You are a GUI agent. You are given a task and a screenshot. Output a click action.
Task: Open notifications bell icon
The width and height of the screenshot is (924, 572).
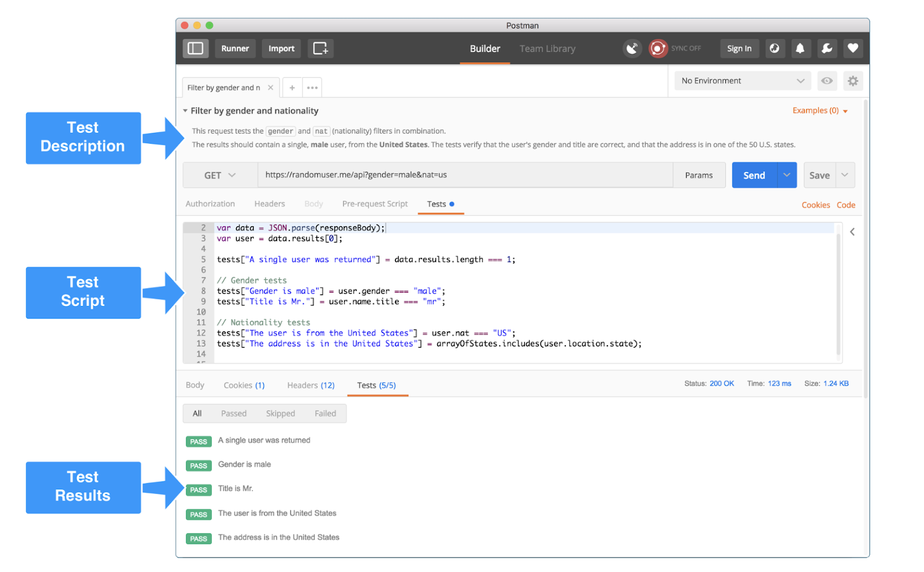coord(800,48)
